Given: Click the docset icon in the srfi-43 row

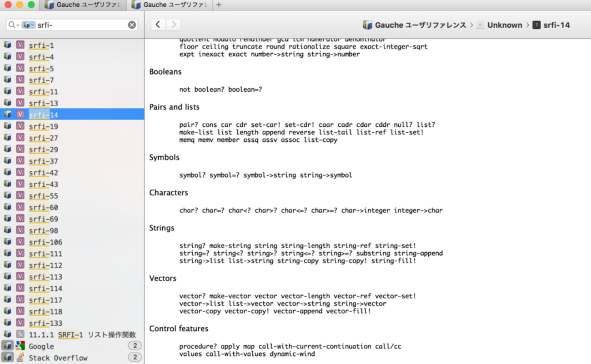Looking at the screenshot, I should 7,184.
